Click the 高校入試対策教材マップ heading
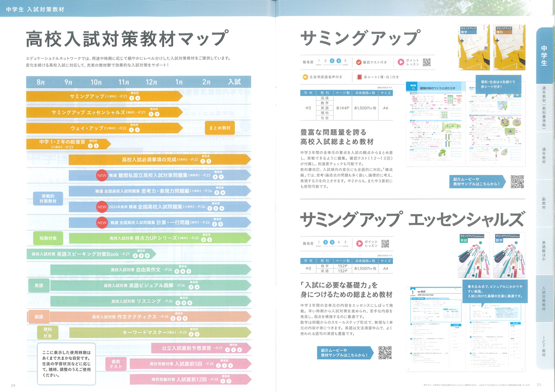The image size is (555, 392). 127,38
